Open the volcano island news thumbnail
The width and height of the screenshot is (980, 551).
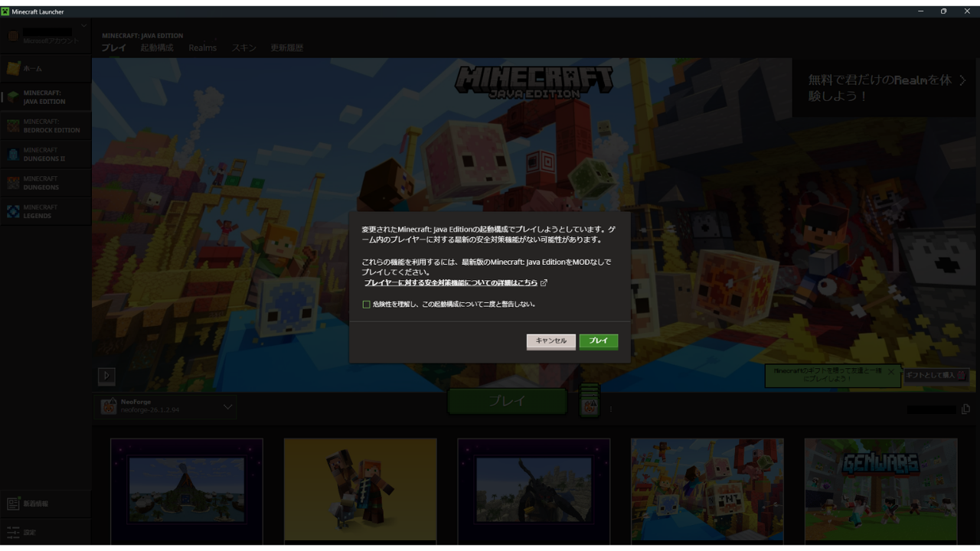tap(187, 490)
